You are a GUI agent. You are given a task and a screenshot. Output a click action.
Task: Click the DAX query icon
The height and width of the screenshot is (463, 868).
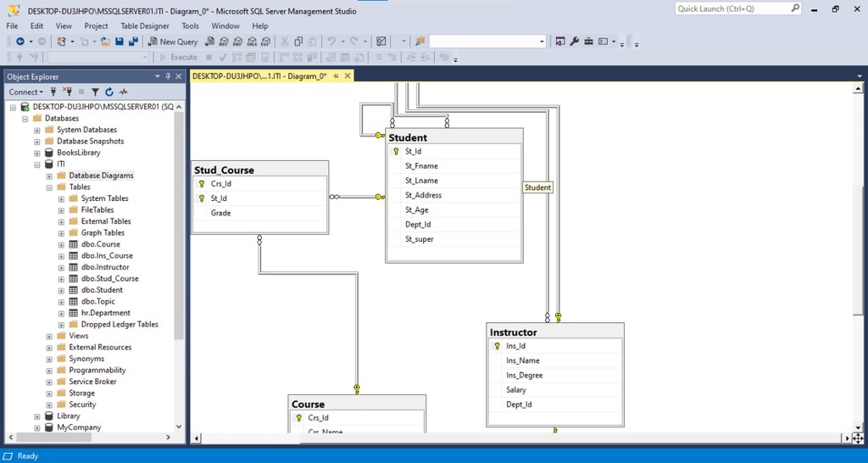point(265,42)
